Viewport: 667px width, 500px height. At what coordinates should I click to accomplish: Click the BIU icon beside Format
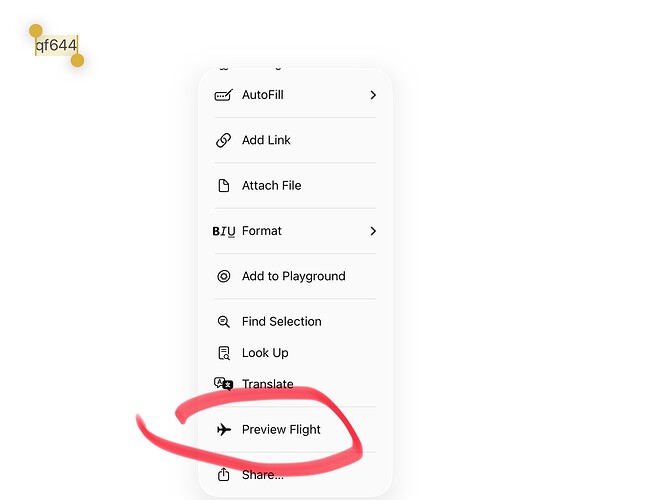(224, 231)
